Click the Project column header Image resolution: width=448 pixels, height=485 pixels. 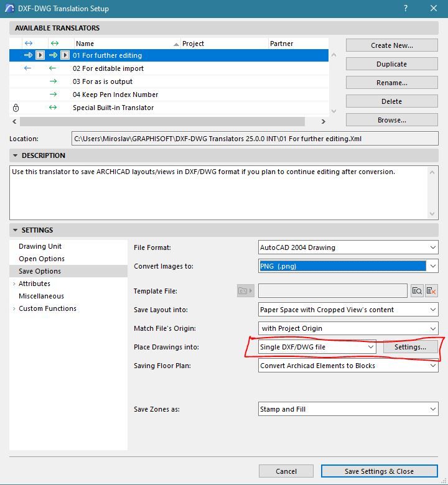225,44
